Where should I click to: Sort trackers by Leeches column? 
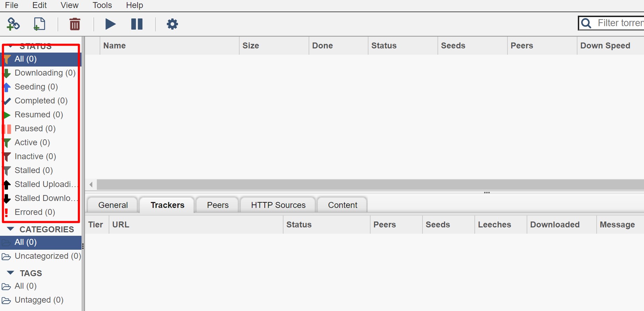click(501, 225)
